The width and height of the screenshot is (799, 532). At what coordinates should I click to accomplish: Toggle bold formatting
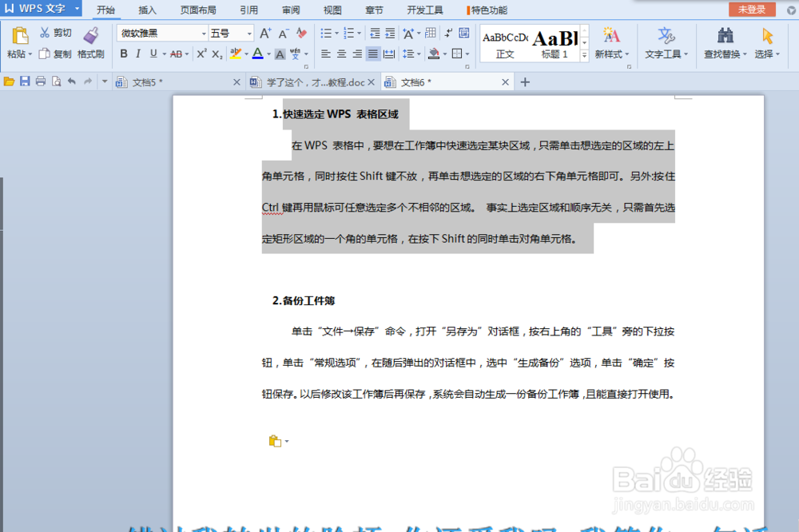(124, 54)
